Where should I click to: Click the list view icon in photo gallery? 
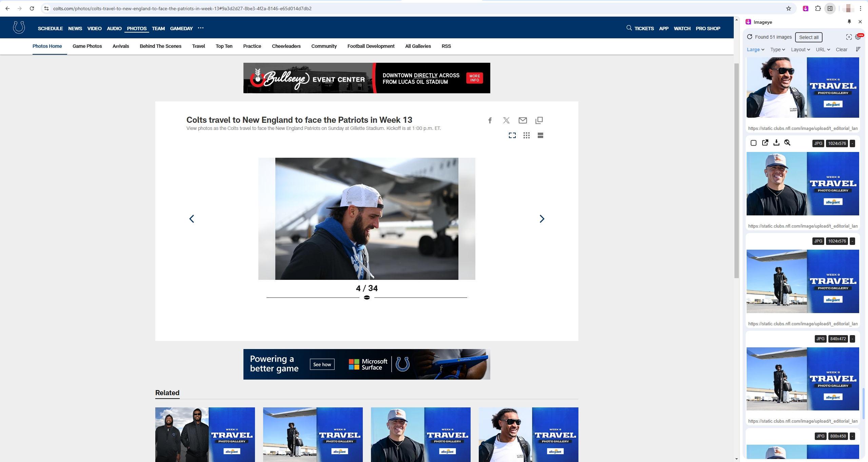pos(540,136)
